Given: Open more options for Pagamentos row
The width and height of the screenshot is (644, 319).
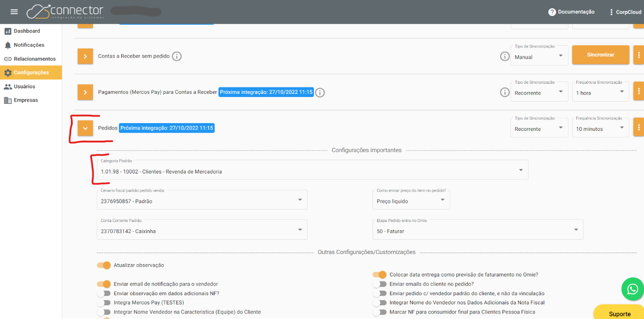Looking at the screenshot, I should (639, 91).
